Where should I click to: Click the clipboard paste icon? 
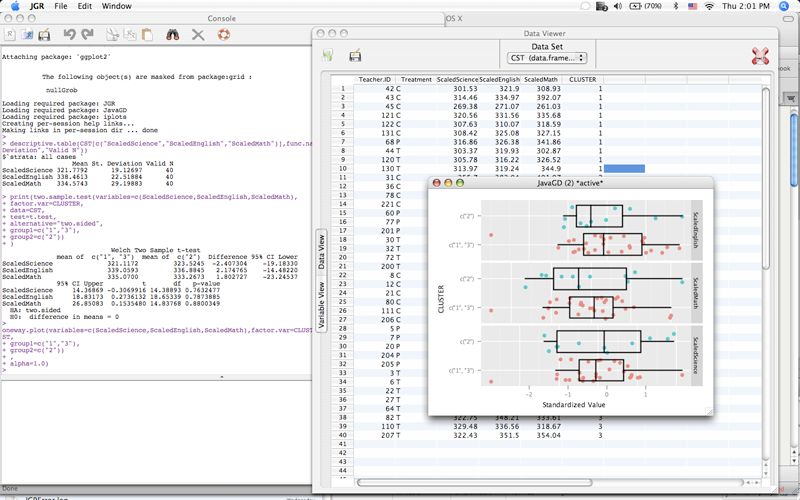coord(147,35)
